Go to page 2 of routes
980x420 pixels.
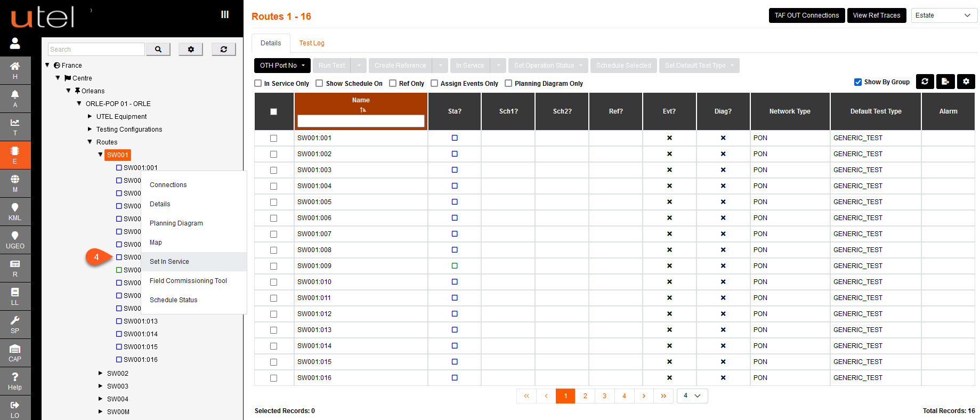pyautogui.click(x=585, y=396)
